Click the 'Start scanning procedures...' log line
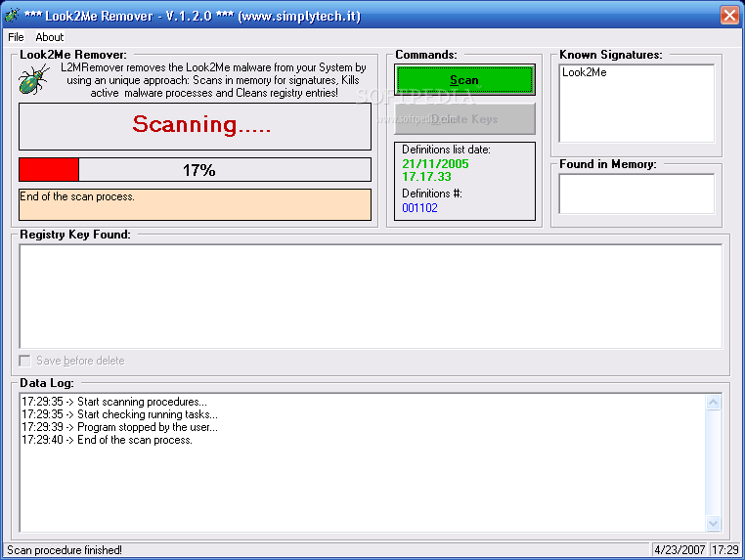The height and width of the screenshot is (560, 745). point(114,402)
